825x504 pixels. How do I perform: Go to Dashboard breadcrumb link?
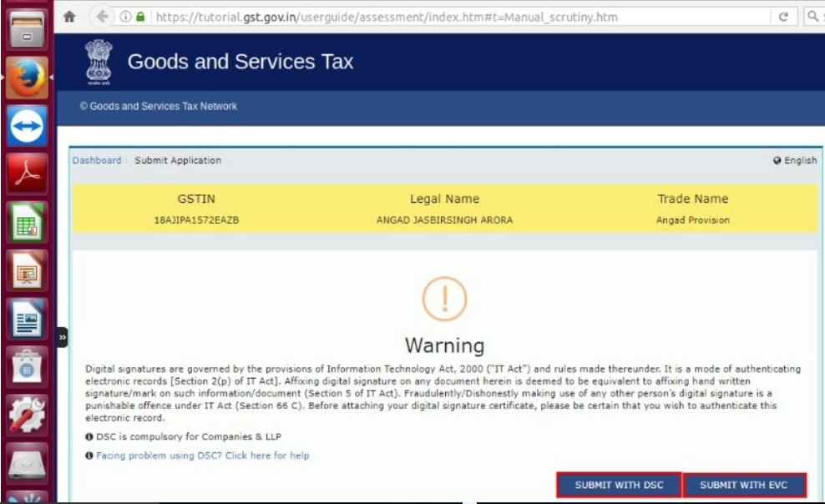[97, 160]
